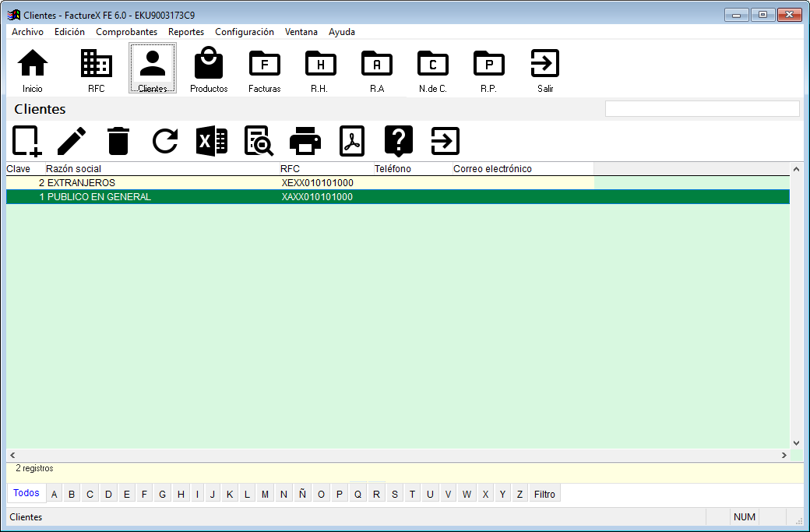Open the Reportes menu
The height and width of the screenshot is (532, 810).
point(186,32)
